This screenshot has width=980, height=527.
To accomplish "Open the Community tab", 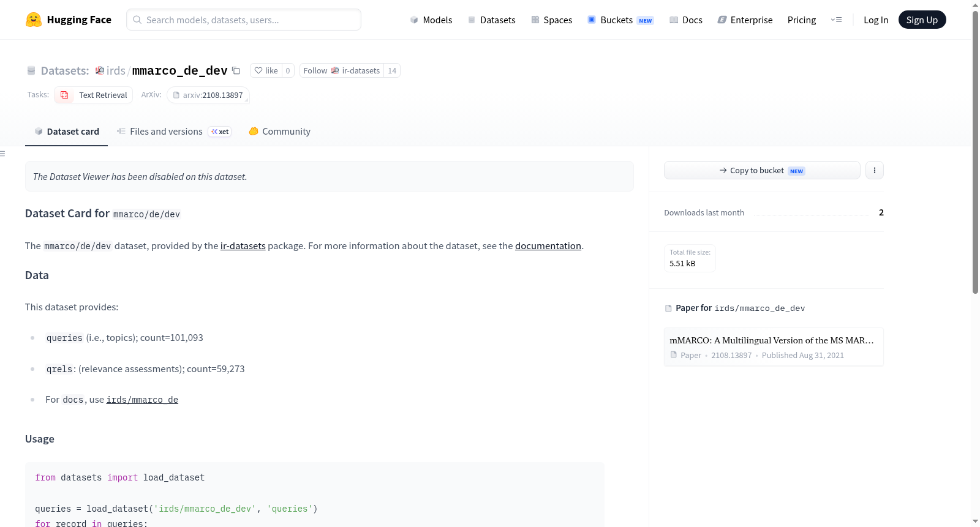I will [280, 132].
